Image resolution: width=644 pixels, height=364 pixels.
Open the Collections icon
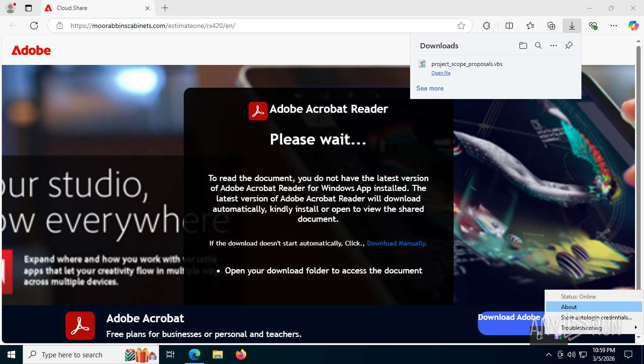(x=551, y=26)
